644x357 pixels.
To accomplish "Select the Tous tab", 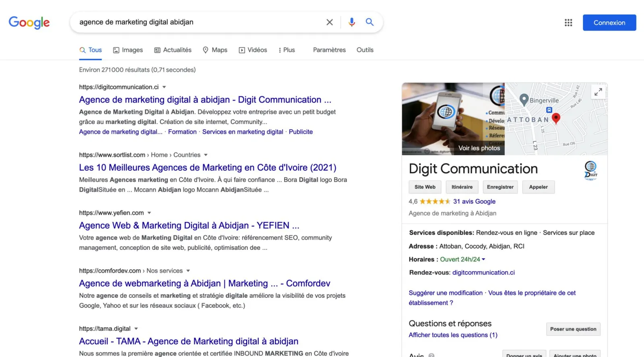I will [x=91, y=50].
